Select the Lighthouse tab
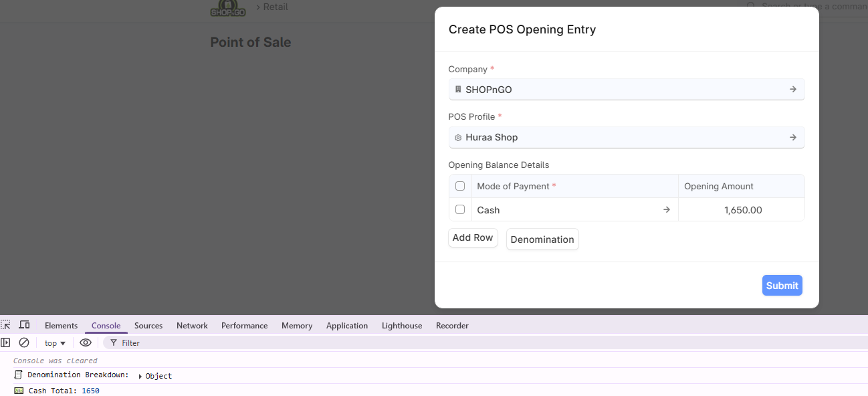 point(402,326)
